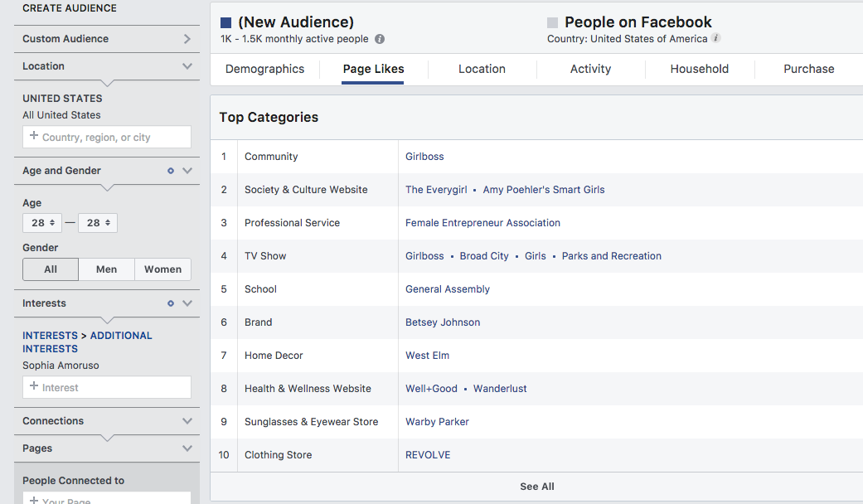This screenshot has height=504, width=863.
Task: Open the Wanderlust link
Action: coord(500,389)
